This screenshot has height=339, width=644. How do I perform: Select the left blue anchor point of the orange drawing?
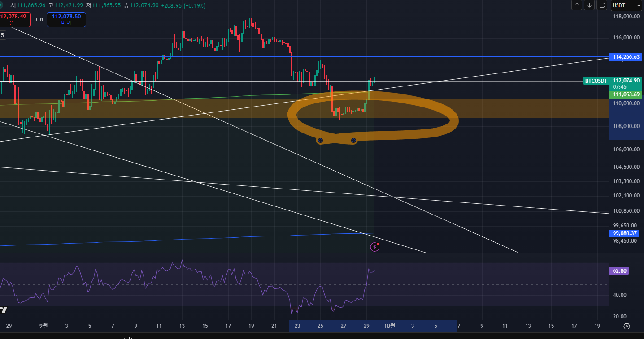pyautogui.click(x=320, y=141)
